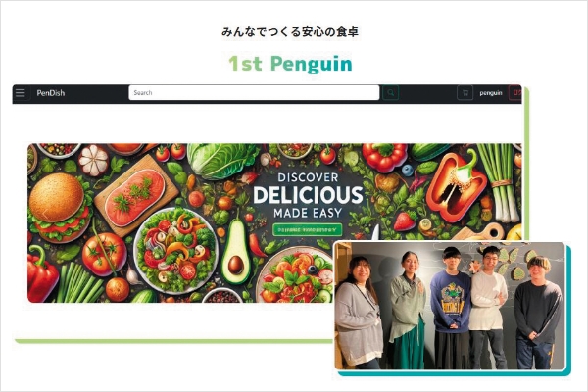The height and width of the screenshot is (392, 588).
Task: Click the sliced red bell pepper in banner
Action: coord(456,186)
